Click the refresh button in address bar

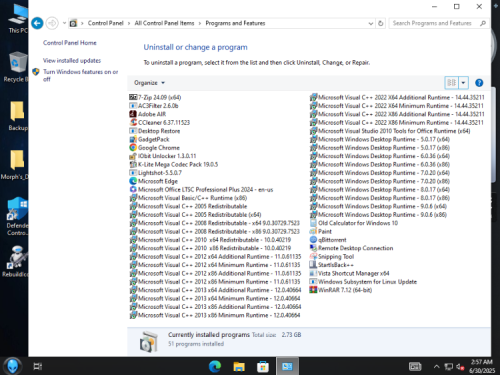pyautogui.click(x=380, y=23)
